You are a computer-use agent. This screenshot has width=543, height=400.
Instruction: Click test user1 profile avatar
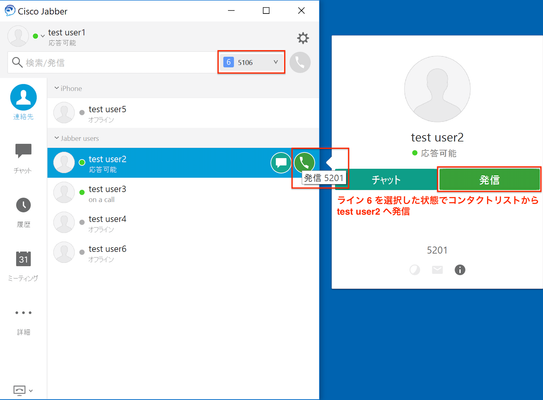pos(18,36)
